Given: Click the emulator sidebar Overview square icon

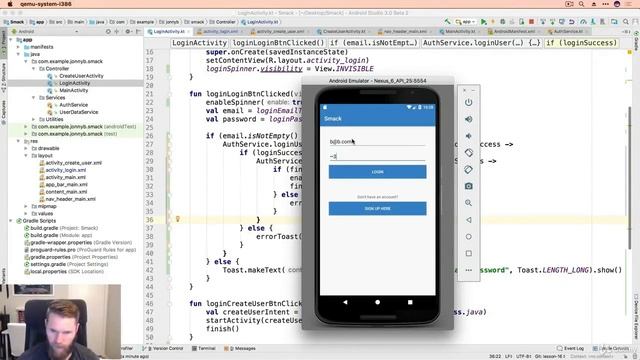Looking at the screenshot, I should 469,253.
